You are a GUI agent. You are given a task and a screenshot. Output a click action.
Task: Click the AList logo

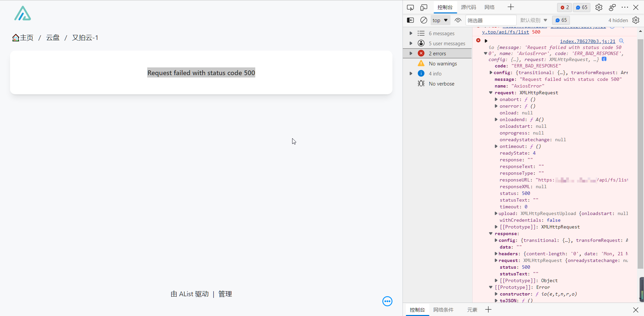click(22, 13)
